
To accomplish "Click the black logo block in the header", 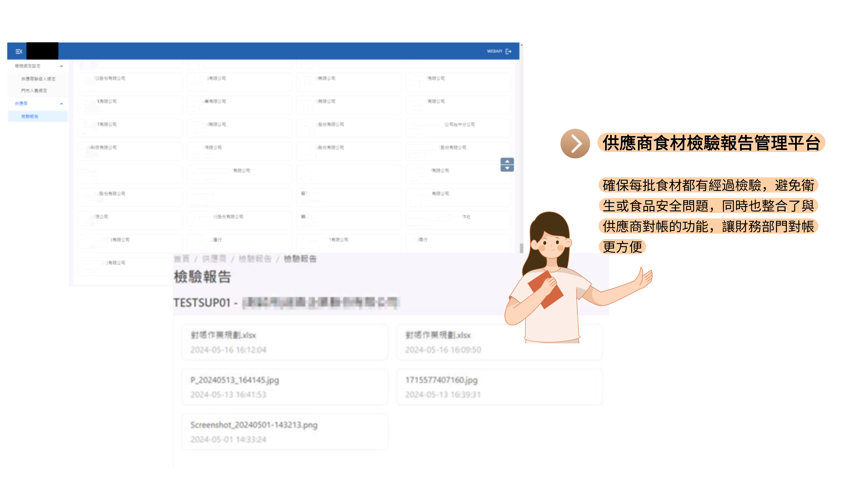I will [x=43, y=51].
